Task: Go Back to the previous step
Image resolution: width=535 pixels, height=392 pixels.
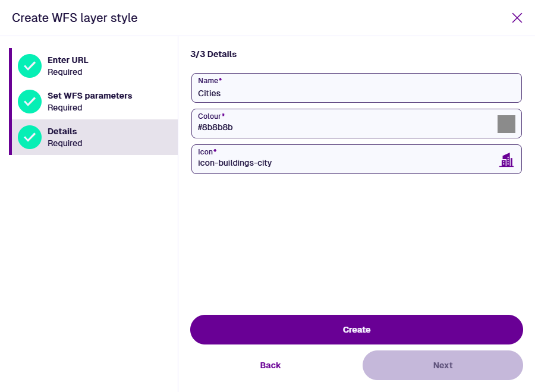Action: [270, 365]
